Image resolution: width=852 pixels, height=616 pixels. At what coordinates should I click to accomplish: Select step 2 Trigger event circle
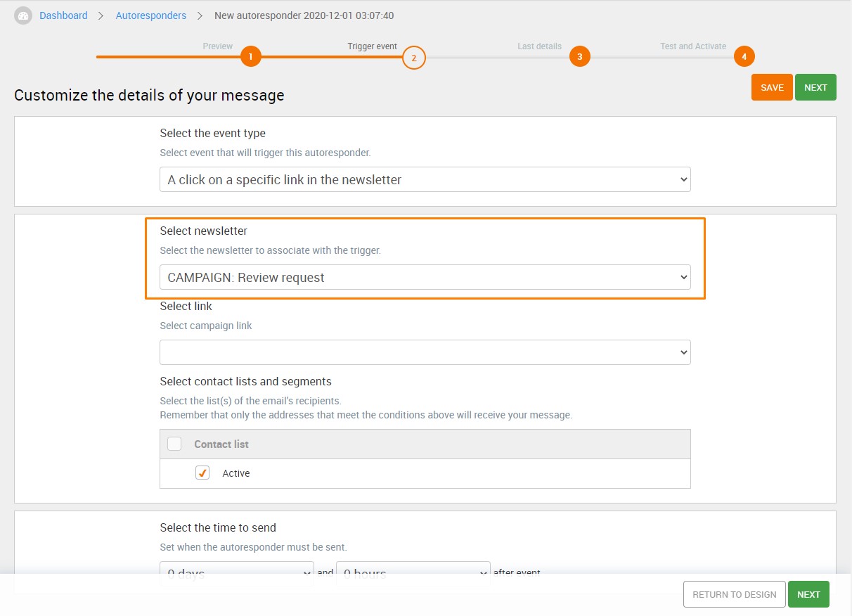pos(414,58)
